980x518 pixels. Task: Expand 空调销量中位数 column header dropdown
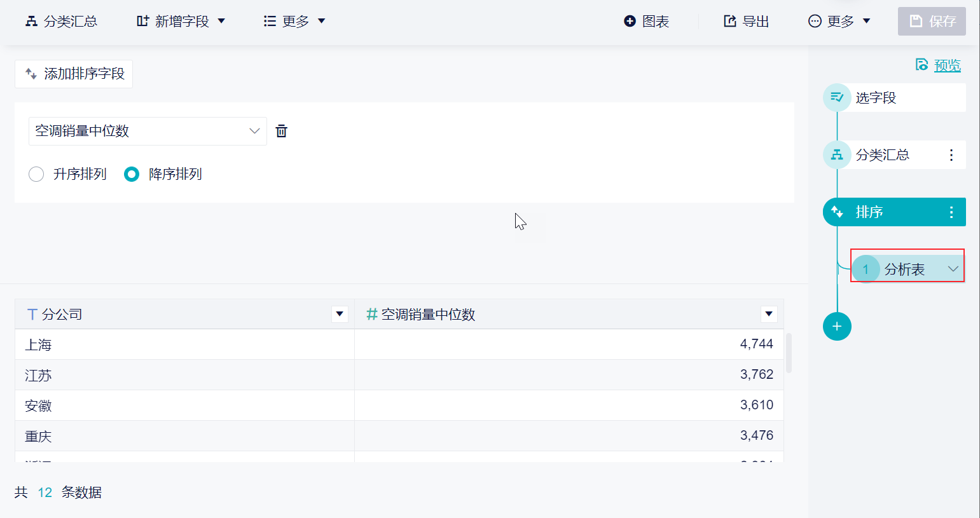[769, 314]
